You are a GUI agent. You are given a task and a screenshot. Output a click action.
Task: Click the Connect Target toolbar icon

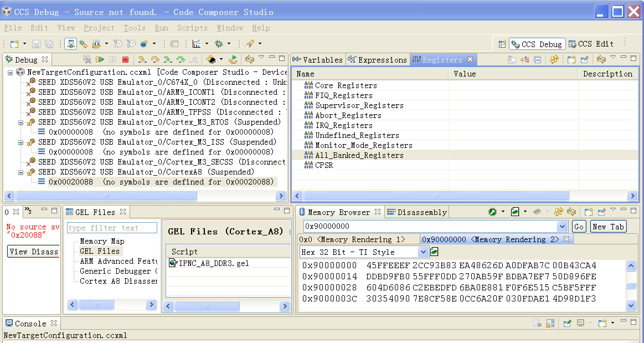[71, 44]
